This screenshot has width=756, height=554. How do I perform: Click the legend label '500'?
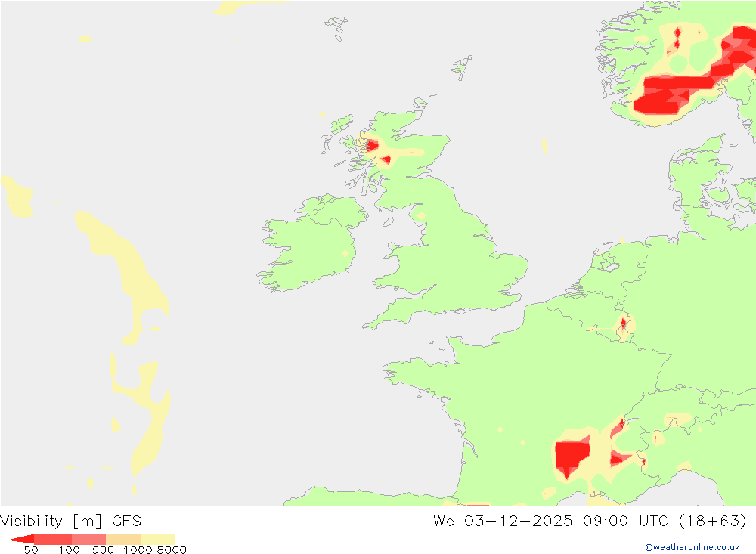tap(103, 550)
